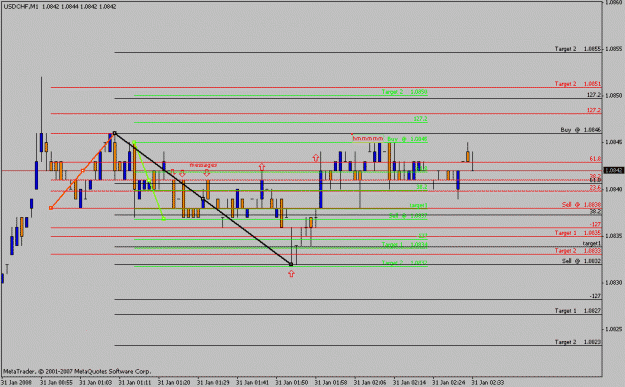625x387 pixels.
Task: Select the black trendline's bottom endpoint handle
Action: point(291,264)
